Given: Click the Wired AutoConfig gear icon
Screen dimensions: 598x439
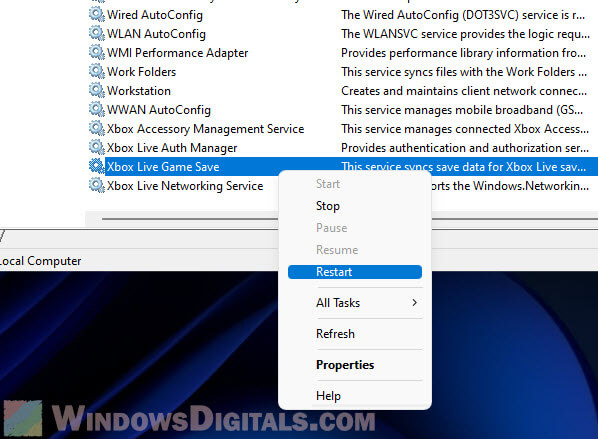Looking at the screenshot, I should (97, 14).
